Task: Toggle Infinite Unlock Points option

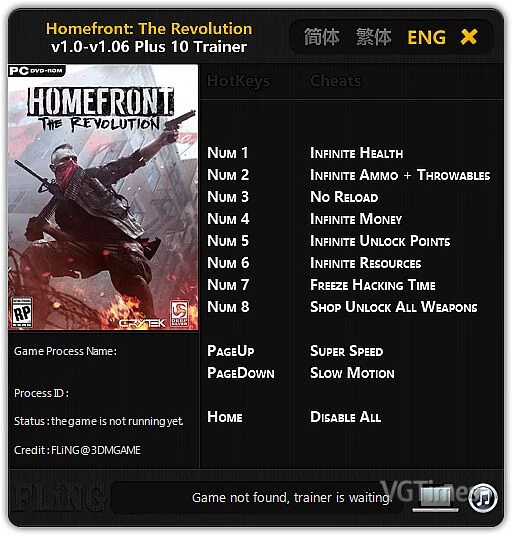Action: pos(380,241)
